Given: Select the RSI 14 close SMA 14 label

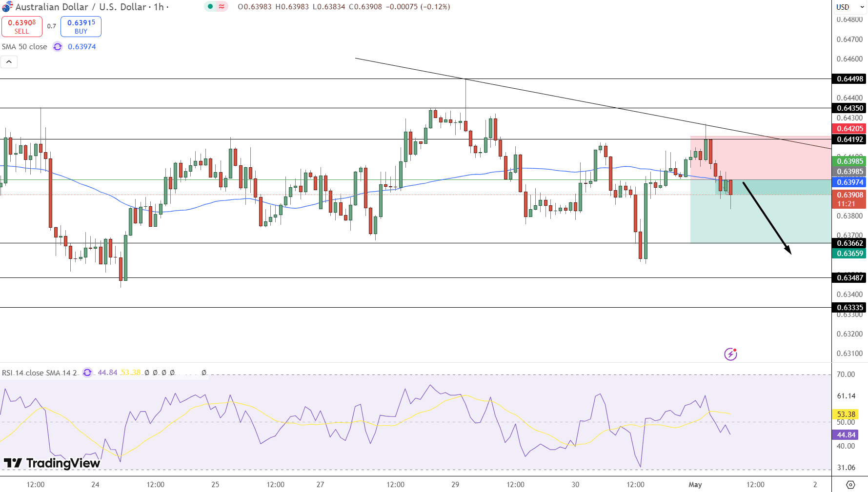Looking at the screenshot, I should coord(39,373).
